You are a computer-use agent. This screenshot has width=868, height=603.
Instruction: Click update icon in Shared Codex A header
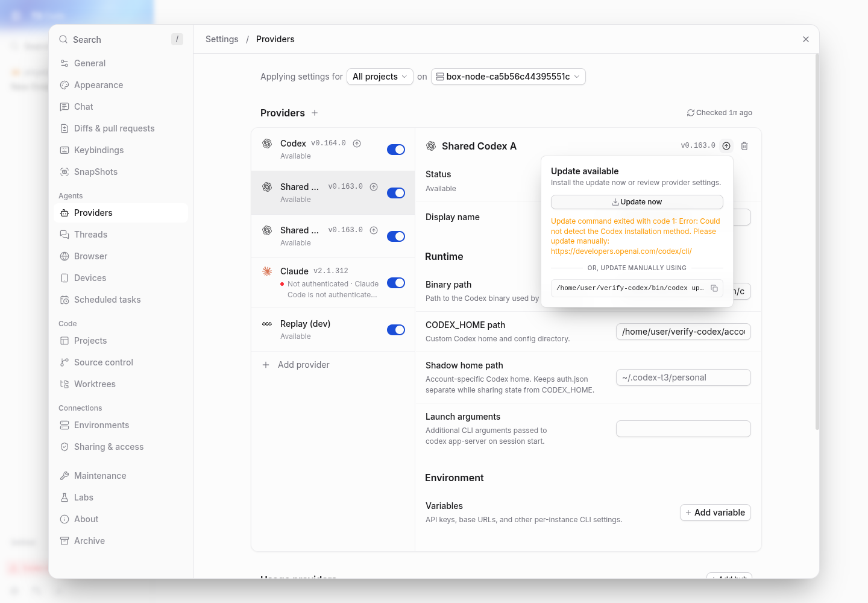[x=726, y=146]
